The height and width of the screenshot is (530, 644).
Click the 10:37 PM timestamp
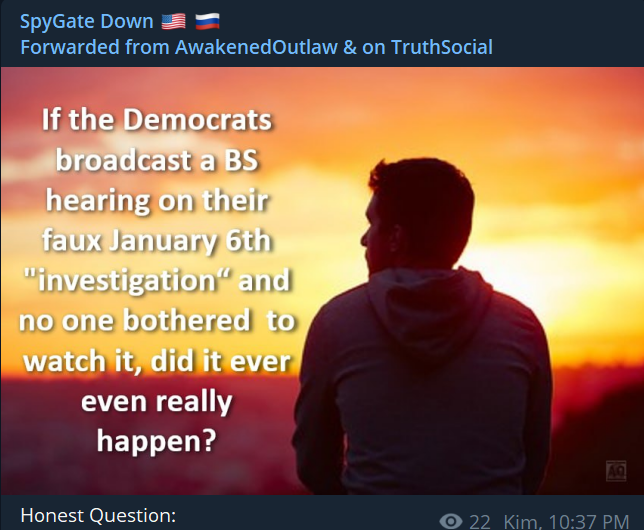click(x=588, y=522)
